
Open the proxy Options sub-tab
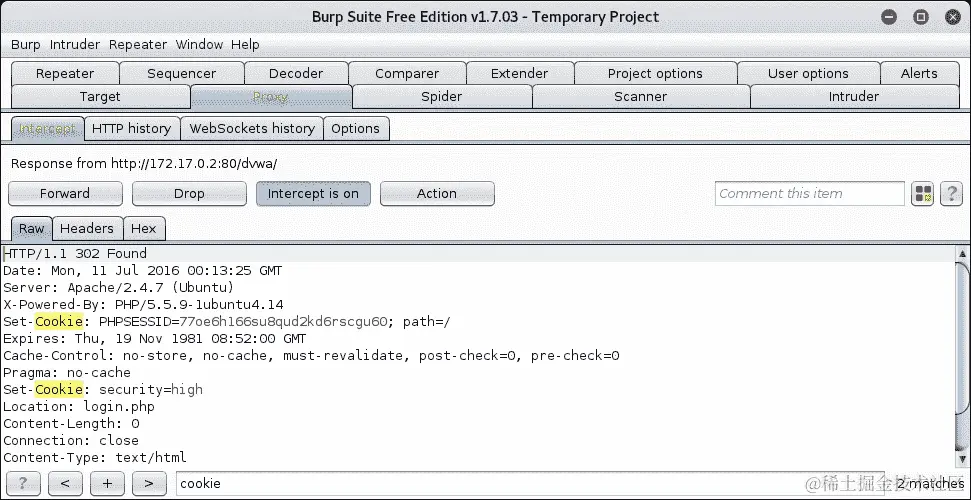point(355,128)
